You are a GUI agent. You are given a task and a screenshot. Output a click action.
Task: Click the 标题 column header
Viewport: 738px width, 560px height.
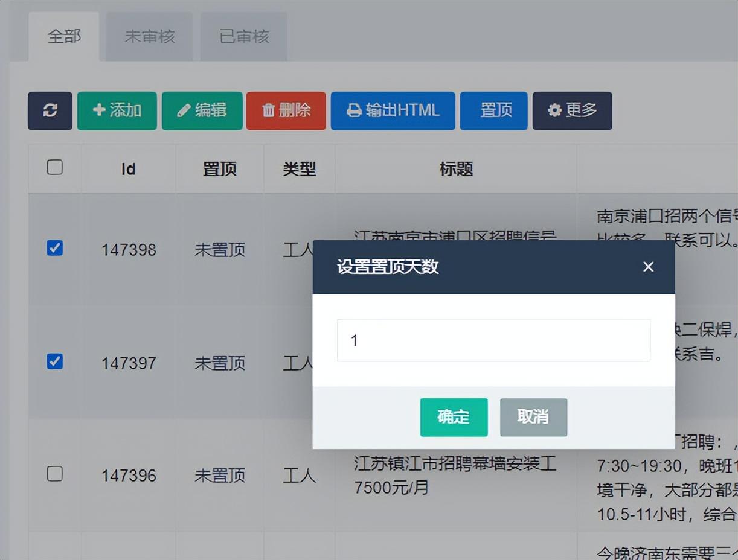456,170
